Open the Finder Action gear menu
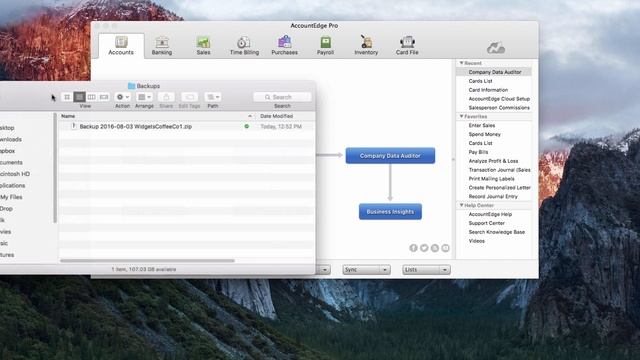Viewport: 640px width, 360px height. click(x=122, y=97)
